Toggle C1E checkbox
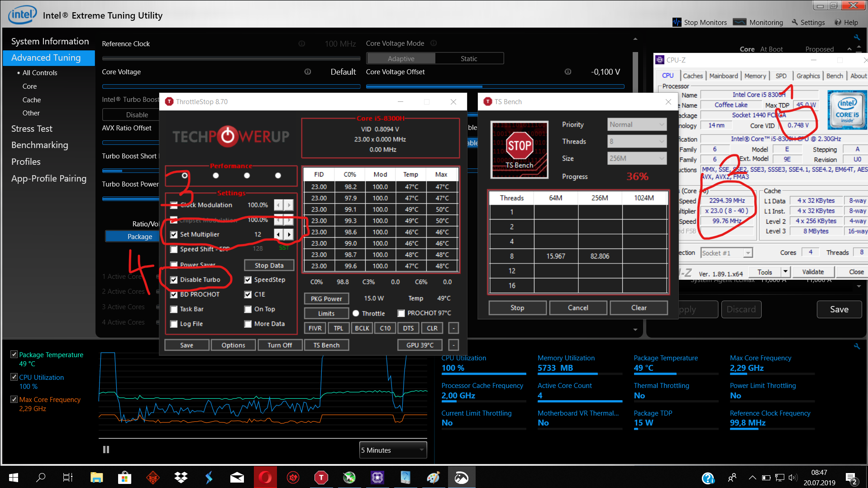The width and height of the screenshot is (868, 488). point(248,294)
